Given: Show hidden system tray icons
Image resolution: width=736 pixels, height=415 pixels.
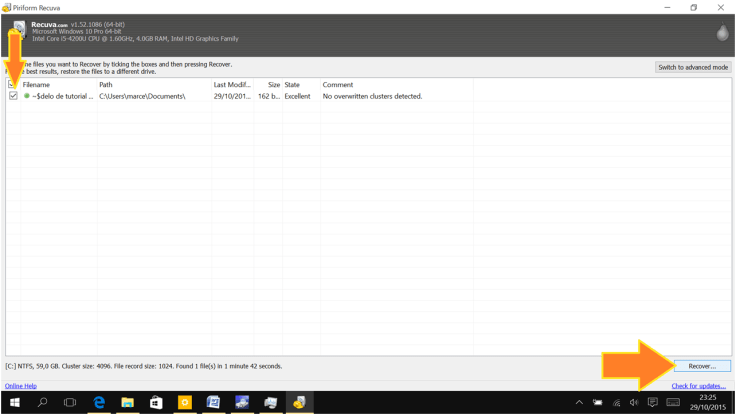Looking at the screenshot, I should tap(578, 402).
